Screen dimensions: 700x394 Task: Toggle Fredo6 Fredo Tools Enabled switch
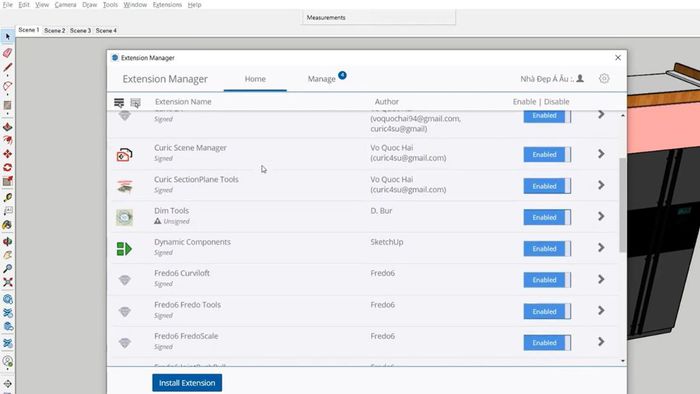pyautogui.click(x=547, y=311)
